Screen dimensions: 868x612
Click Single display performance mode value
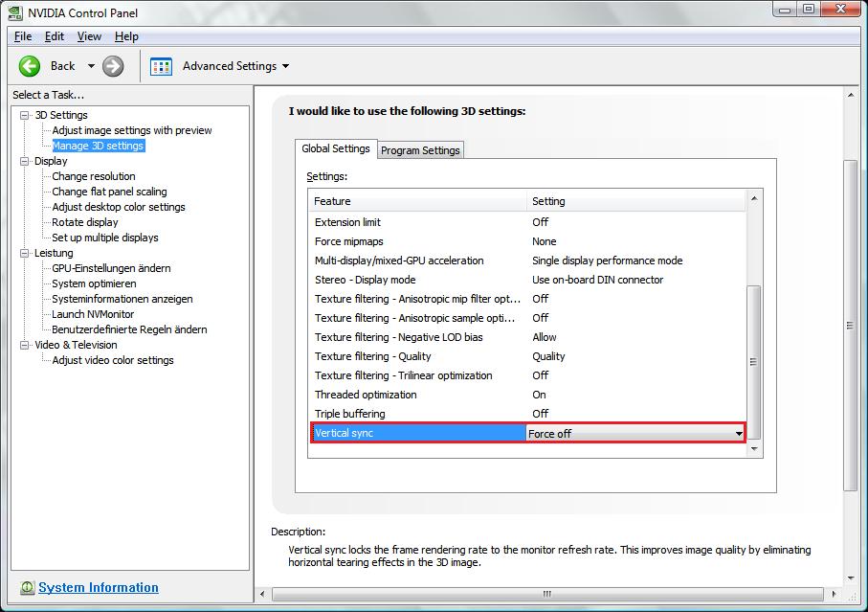[608, 261]
